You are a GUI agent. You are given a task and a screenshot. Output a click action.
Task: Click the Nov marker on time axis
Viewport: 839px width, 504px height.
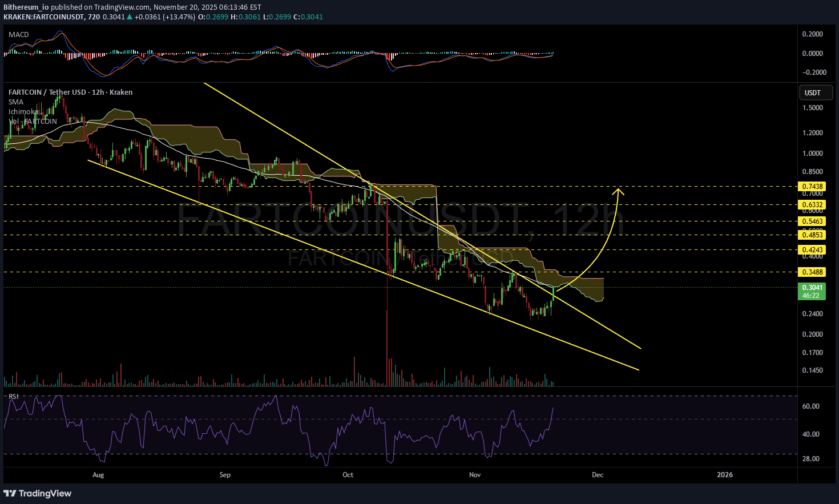click(474, 475)
